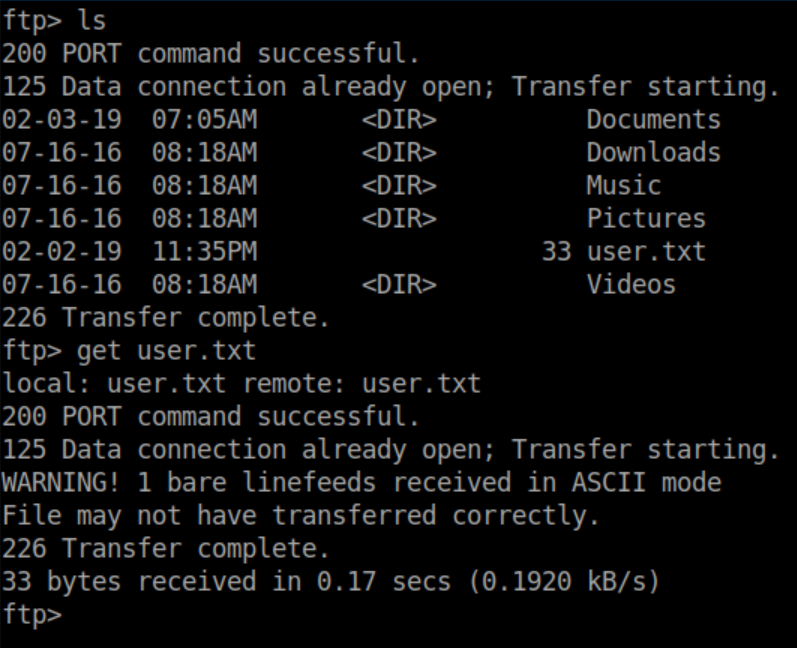Viewport: 797px width, 648px height.
Task: Click the Downloads directory entry
Action: (653, 153)
